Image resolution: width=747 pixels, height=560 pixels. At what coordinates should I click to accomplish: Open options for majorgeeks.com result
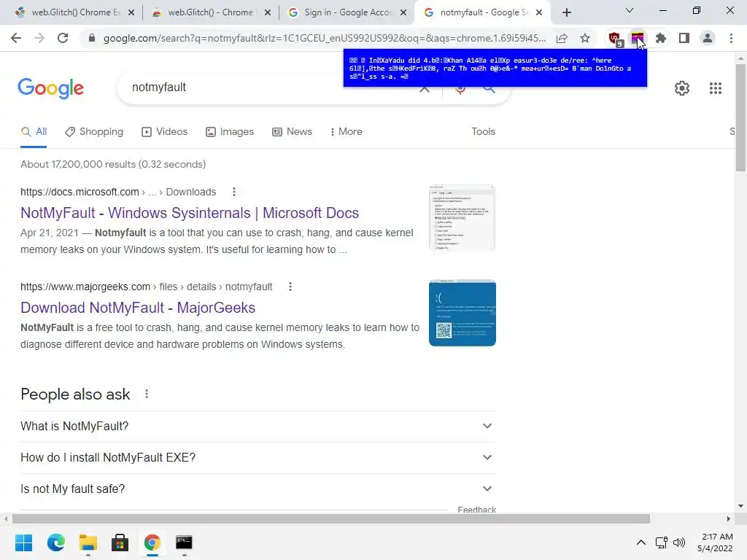(x=290, y=287)
